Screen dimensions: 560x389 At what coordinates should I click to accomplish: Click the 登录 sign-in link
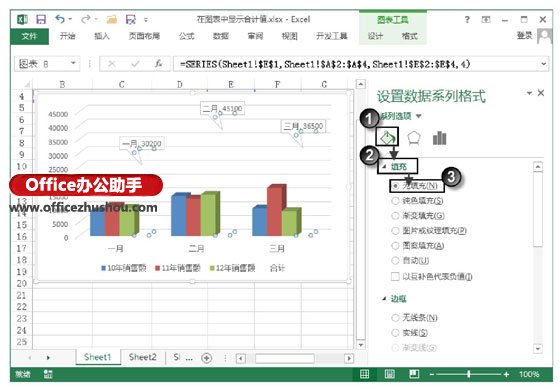coord(524,35)
